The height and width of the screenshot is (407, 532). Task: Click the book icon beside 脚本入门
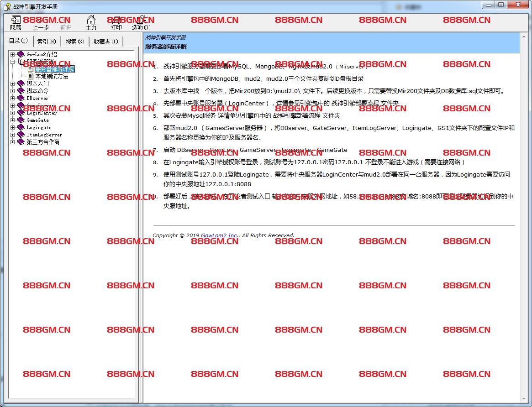coord(21,83)
